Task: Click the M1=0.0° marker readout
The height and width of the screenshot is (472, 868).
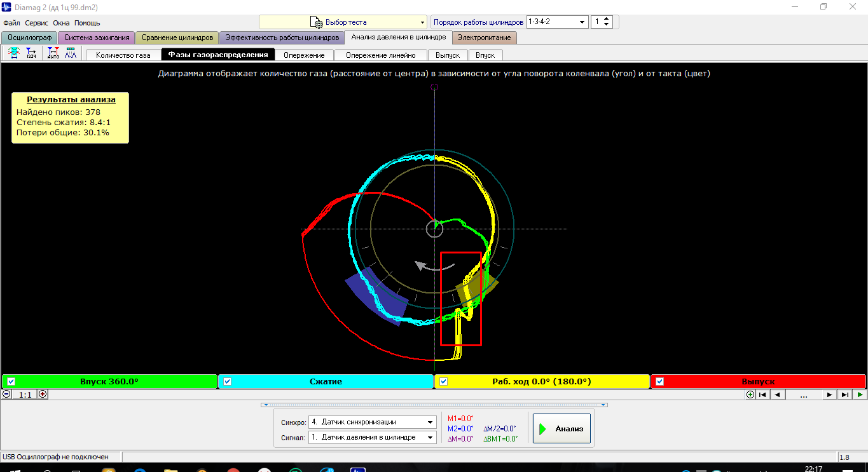Action: coord(460,419)
